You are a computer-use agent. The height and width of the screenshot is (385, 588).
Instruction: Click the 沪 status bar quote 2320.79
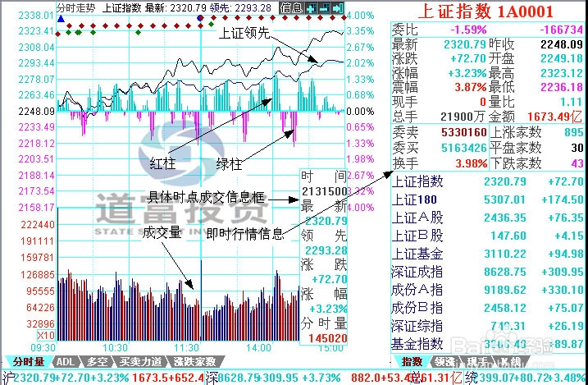[34, 377]
